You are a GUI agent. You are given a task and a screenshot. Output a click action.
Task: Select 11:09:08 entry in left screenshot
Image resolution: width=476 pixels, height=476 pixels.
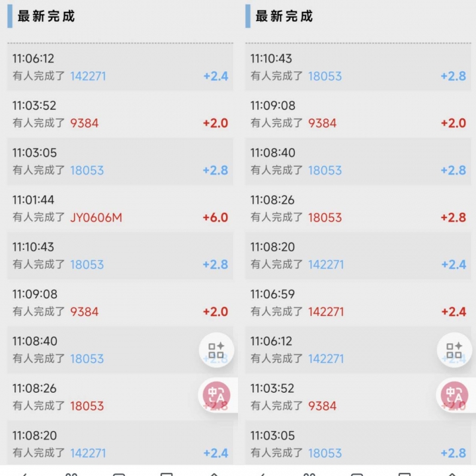pos(120,303)
